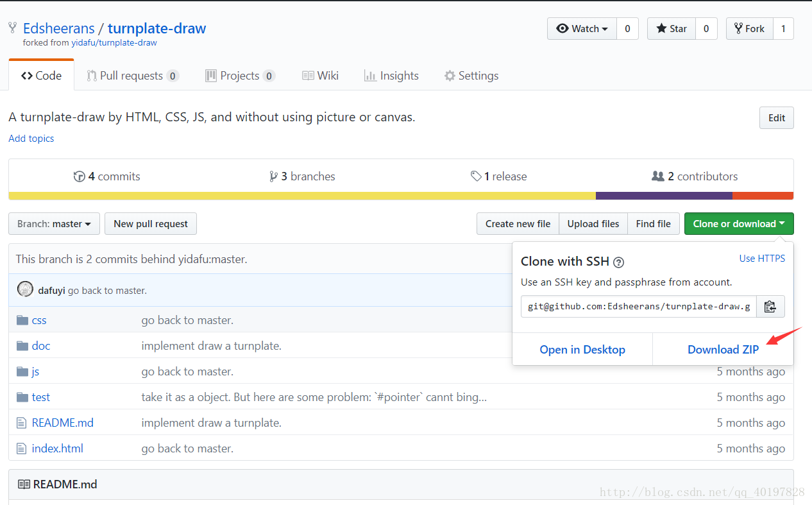Screen dimensions: 812x505
Task: Click the index.html file icon
Action: [x=21, y=449]
